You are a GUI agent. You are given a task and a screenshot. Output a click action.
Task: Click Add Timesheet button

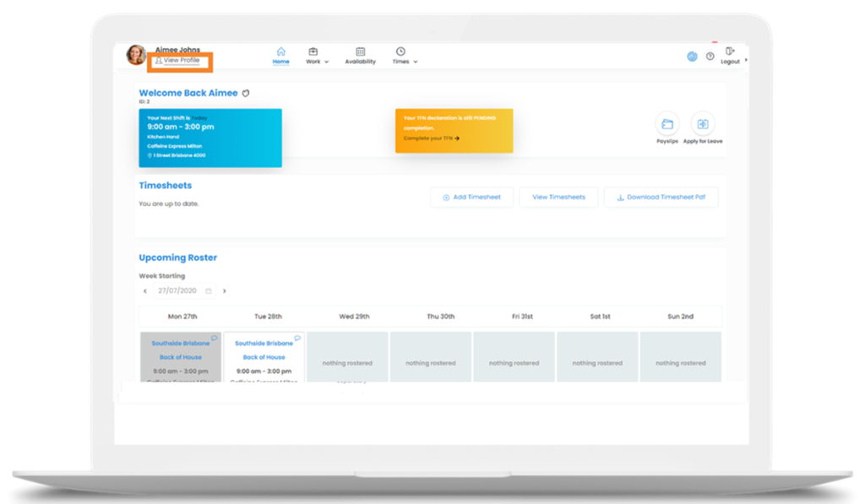(x=471, y=197)
